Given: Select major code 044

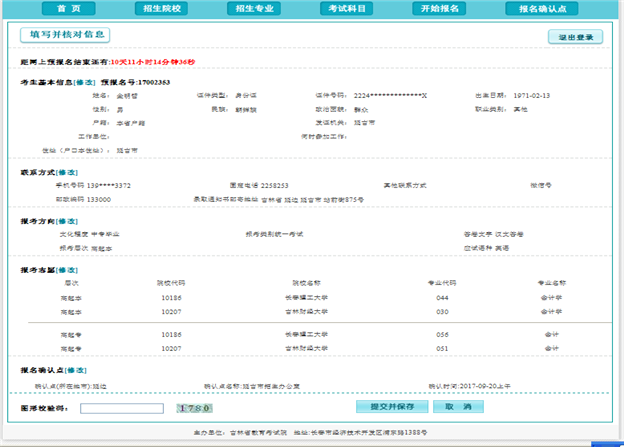Looking at the screenshot, I should click(442, 298).
